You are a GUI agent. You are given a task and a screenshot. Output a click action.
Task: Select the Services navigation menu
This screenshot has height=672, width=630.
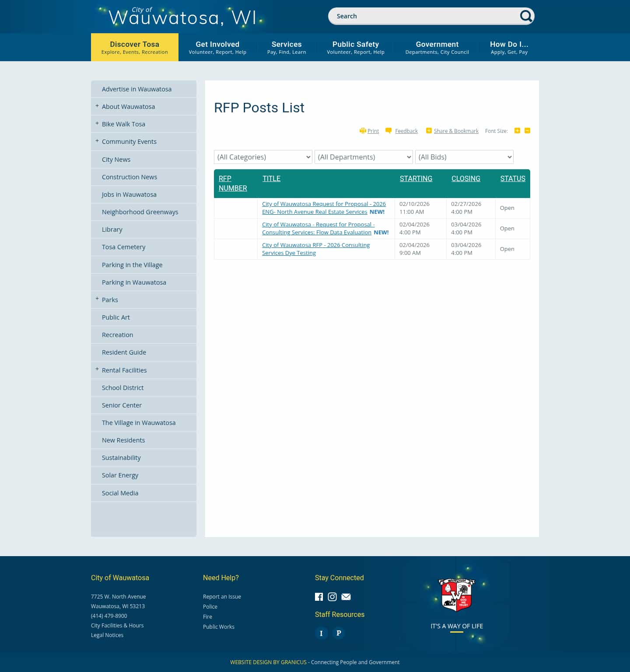287,47
